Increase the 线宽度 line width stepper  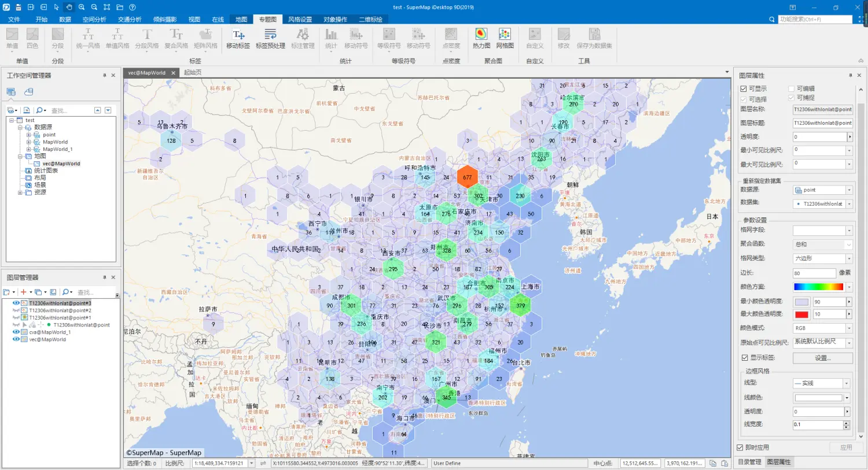pyautogui.click(x=846, y=423)
